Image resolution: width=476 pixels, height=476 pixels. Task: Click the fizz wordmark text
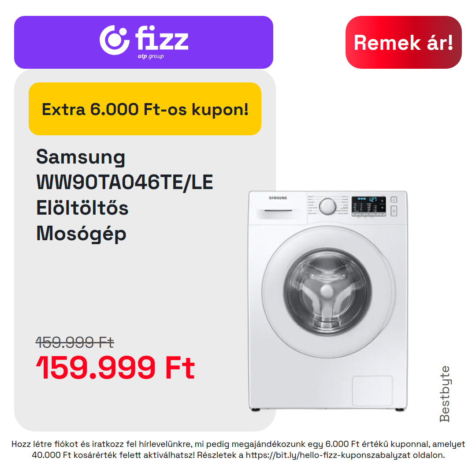pos(162,38)
